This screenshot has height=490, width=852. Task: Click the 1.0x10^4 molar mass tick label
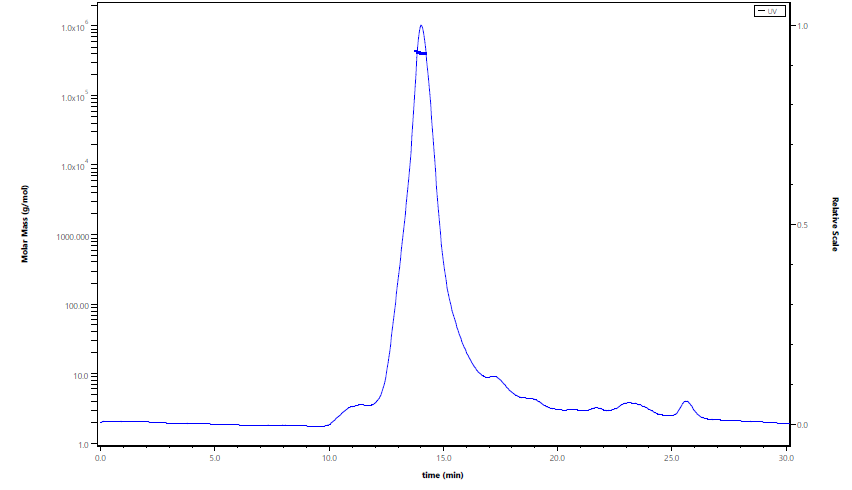(x=76, y=166)
